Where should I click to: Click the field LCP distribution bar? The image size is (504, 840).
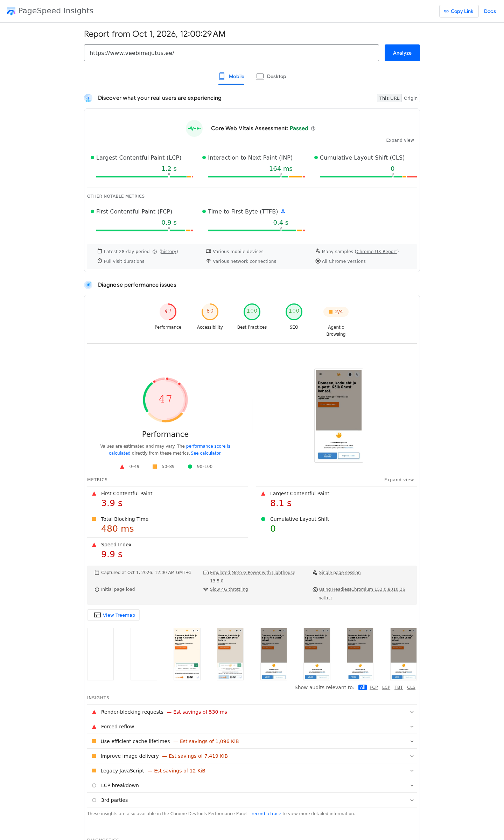(145, 176)
